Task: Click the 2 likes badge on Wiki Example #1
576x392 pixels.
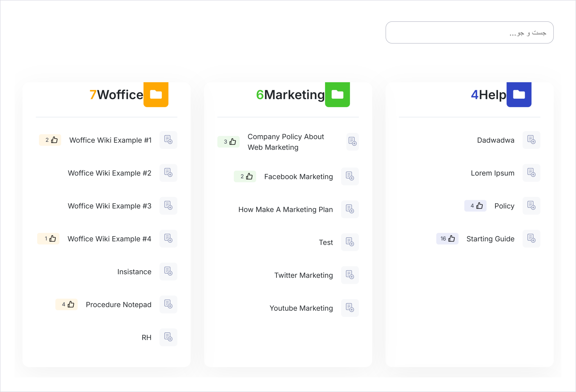Action: click(x=50, y=140)
